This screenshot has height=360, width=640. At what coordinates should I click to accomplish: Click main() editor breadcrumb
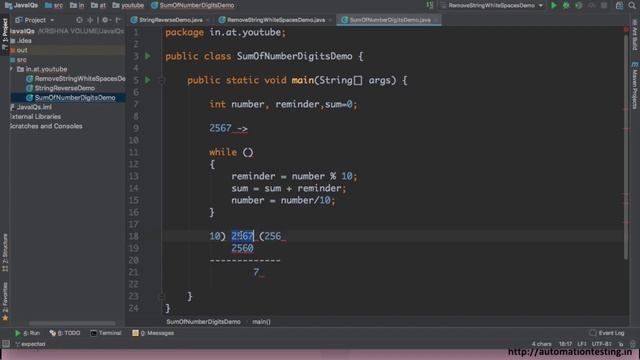tap(261, 322)
